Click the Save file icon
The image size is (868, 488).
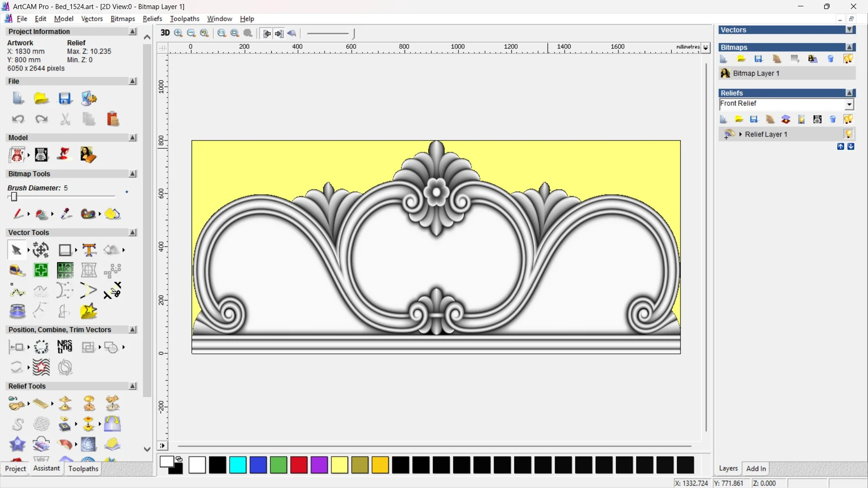tap(65, 99)
